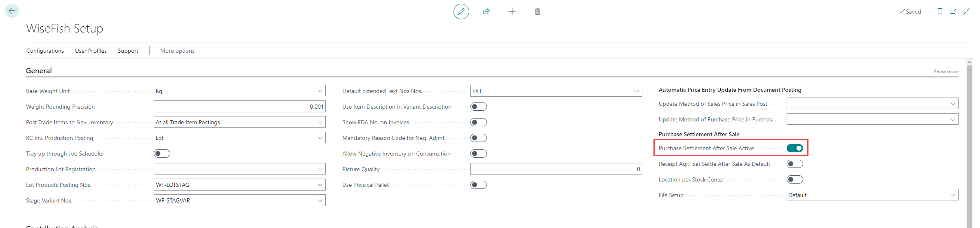Open page in new window icon
The image size is (980, 228).
coord(953,12)
